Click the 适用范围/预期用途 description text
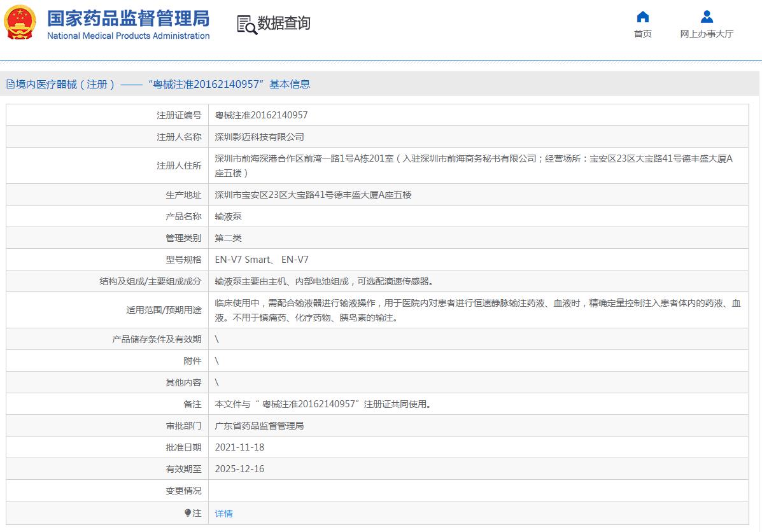 [x=477, y=311]
